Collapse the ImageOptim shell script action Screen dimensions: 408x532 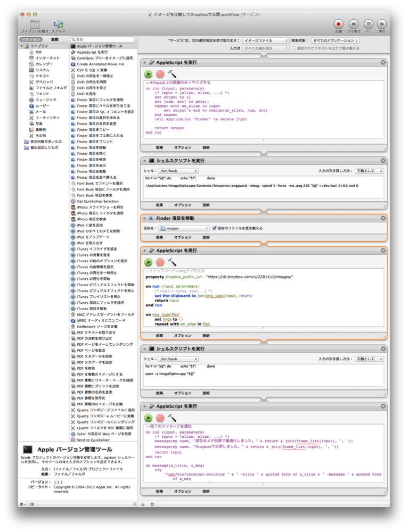[145, 349]
